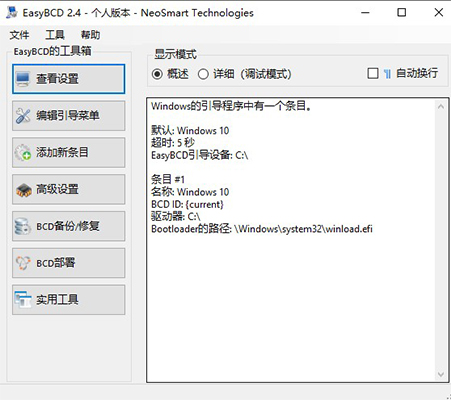Open the 文件 menu
The image size is (451, 400).
click(19, 35)
